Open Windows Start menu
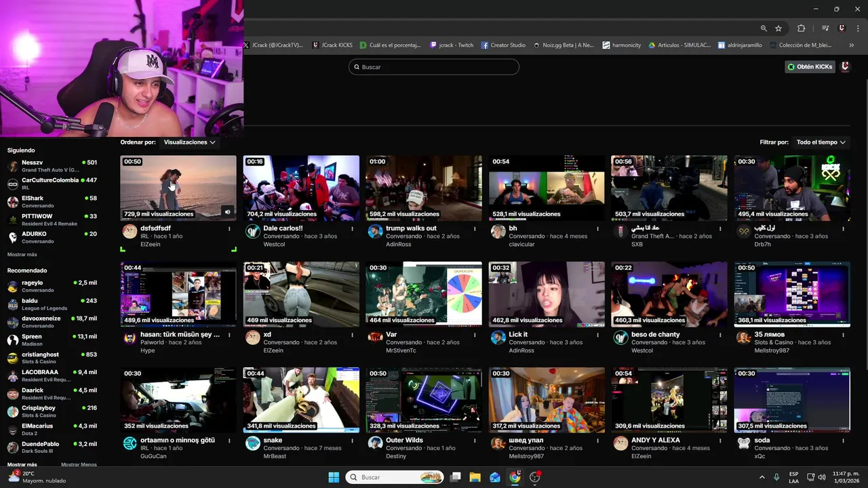 coord(334,477)
